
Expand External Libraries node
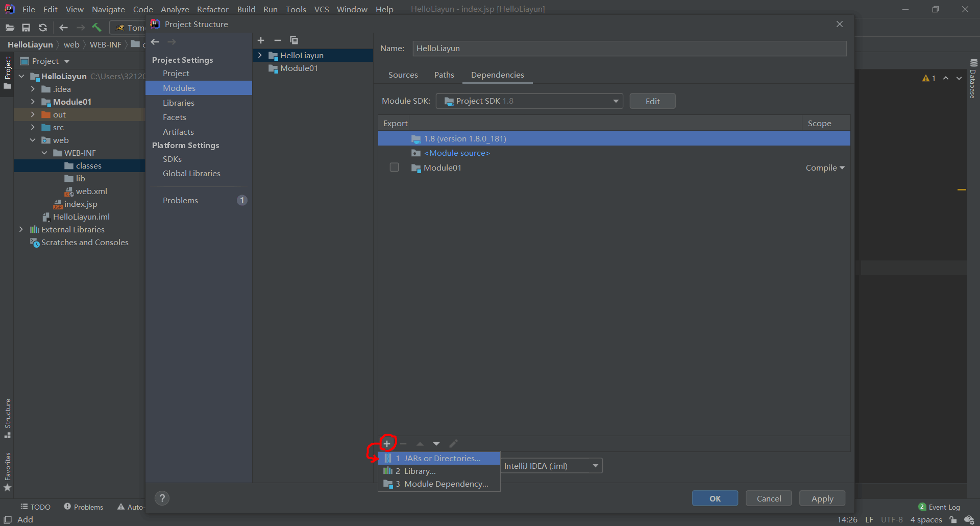[21, 229]
